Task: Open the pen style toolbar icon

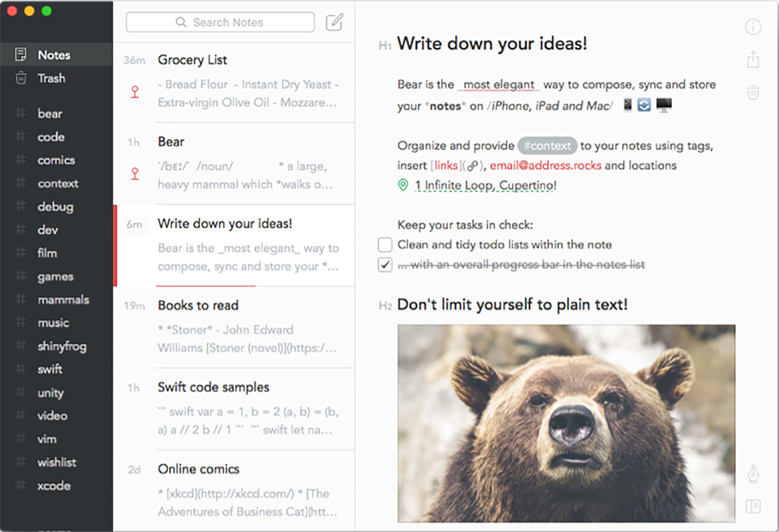Action: 753,474
